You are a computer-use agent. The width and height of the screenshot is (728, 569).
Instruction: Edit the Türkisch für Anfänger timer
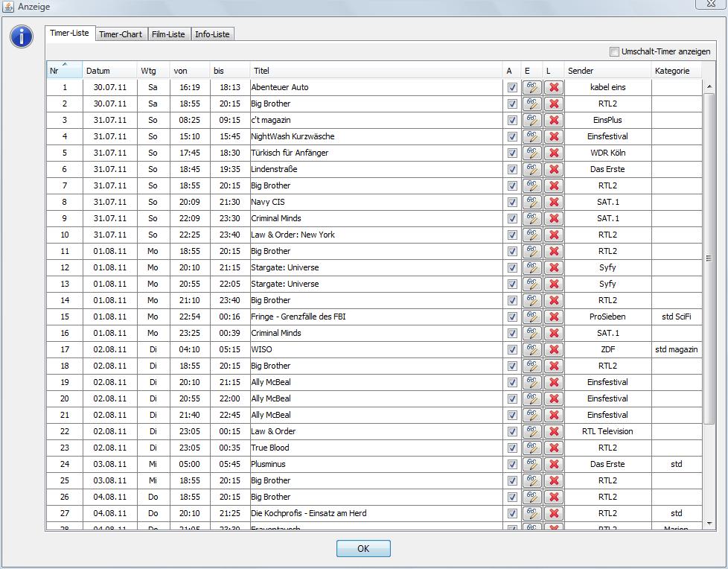[532, 153]
